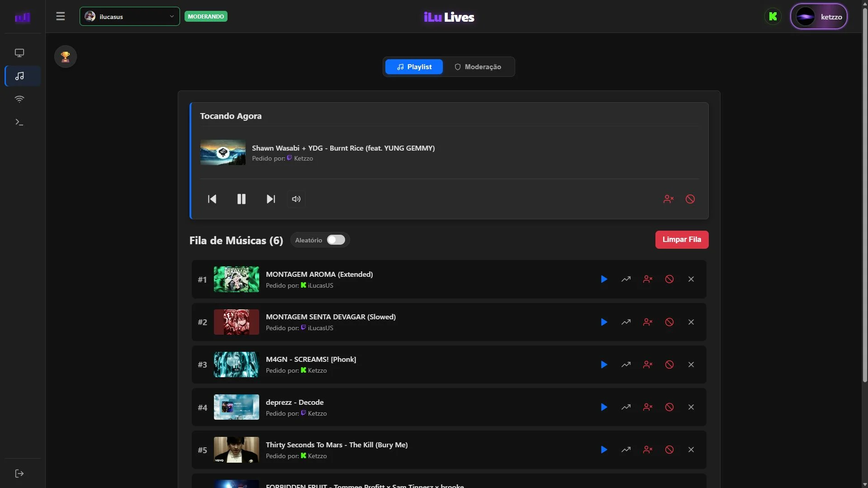Play MONTAGEM SENTA DEVAGAR (Slowed) now
The height and width of the screenshot is (488, 868).
click(x=604, y=322)
